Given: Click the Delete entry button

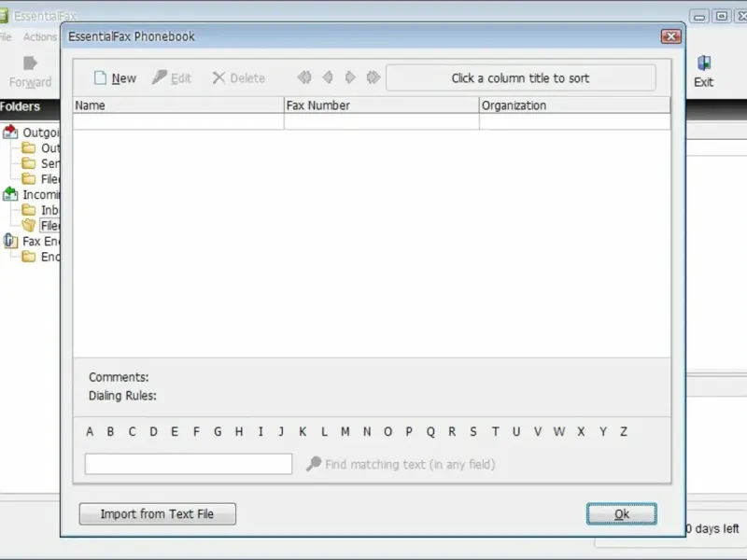Looking at the screenshot, I should point(238,78).
